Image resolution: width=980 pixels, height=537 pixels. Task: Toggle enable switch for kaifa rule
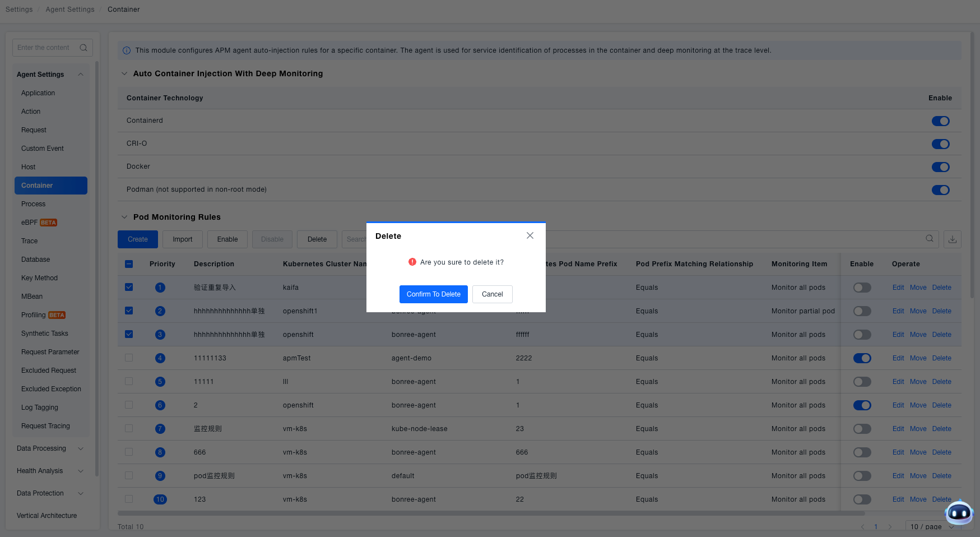coord(862,288)
